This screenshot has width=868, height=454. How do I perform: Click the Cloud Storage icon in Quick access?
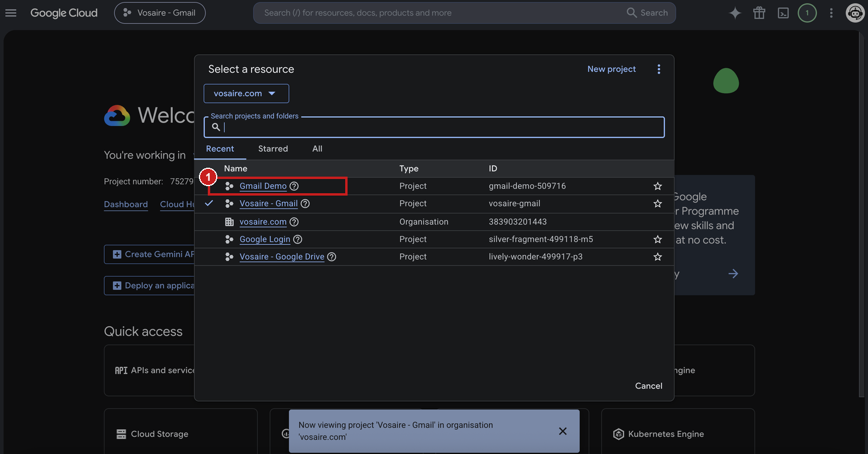click(x=121, y=434)
